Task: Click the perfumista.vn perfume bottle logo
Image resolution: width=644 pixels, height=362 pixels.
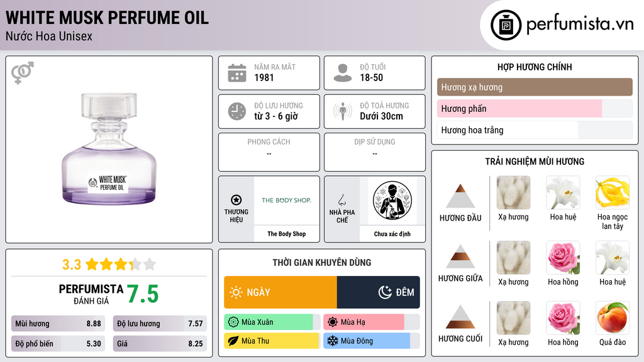Action: point(506,25)
